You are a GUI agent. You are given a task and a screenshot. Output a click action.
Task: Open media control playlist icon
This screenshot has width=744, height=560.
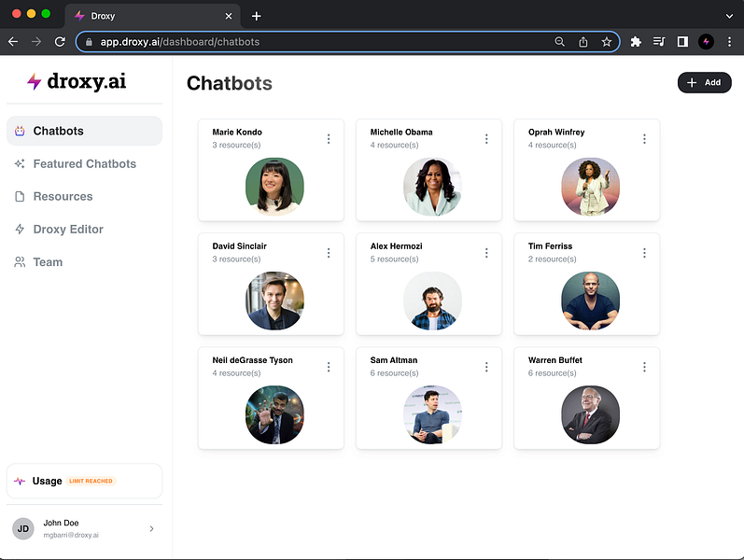click(659, 42)
